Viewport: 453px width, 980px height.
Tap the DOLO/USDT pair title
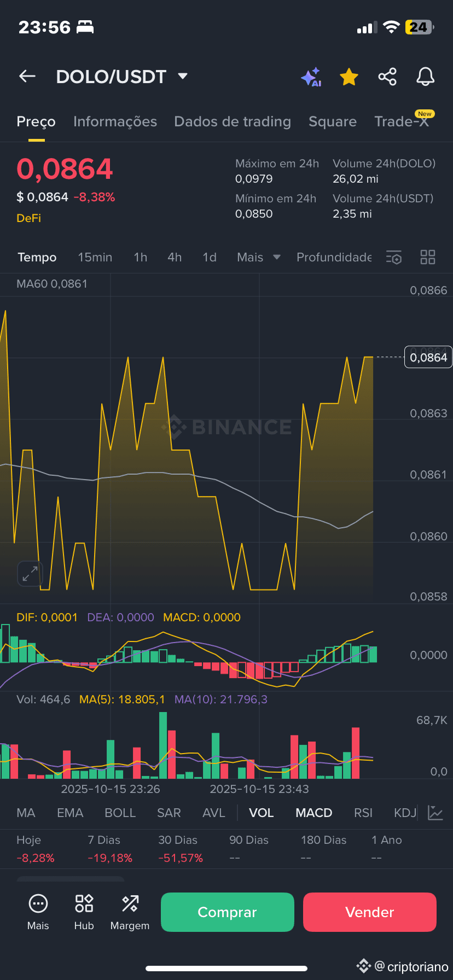click(111, 77)
